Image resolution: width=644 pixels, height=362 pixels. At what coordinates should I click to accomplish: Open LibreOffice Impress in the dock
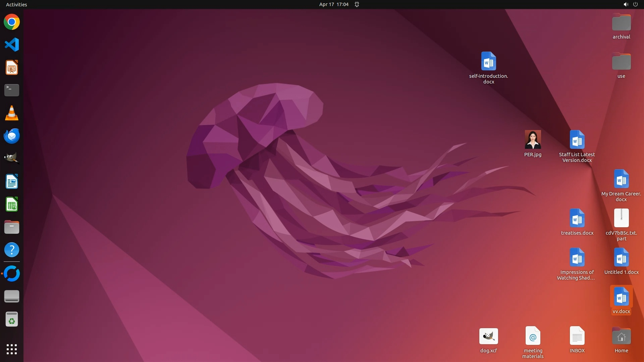[x=12, y=68]
